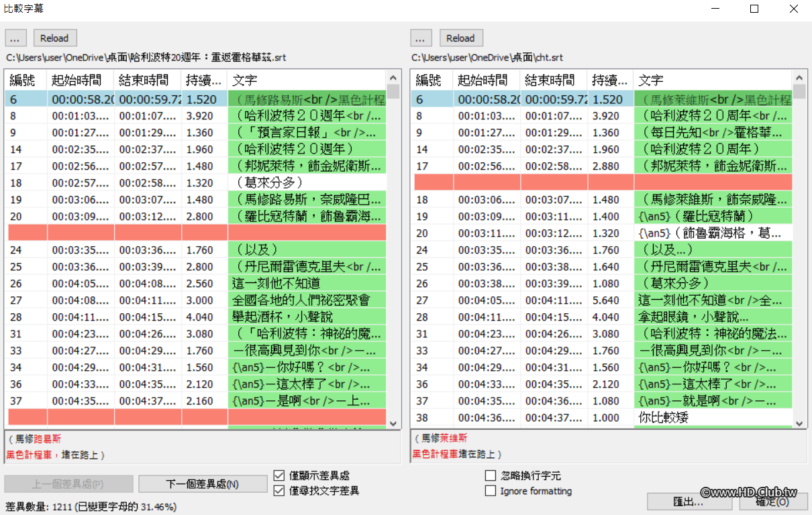
Task: Click left pane 持續 column header
Action: [x=205, y=80]
